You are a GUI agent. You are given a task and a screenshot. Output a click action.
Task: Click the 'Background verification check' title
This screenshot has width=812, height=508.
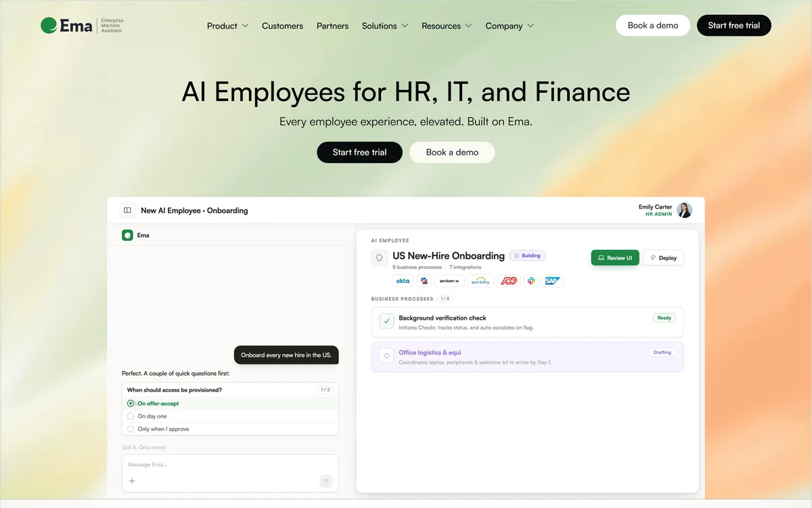pyautogui.click(x=443, y=318)
